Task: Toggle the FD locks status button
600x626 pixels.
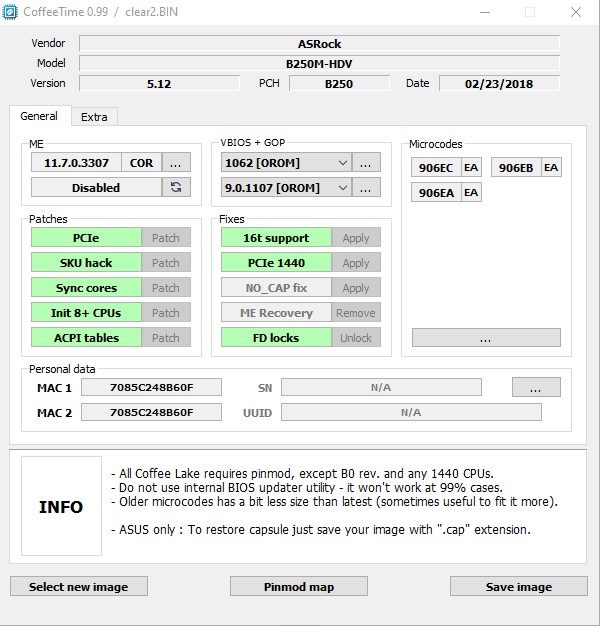Action: coord(276,337)
